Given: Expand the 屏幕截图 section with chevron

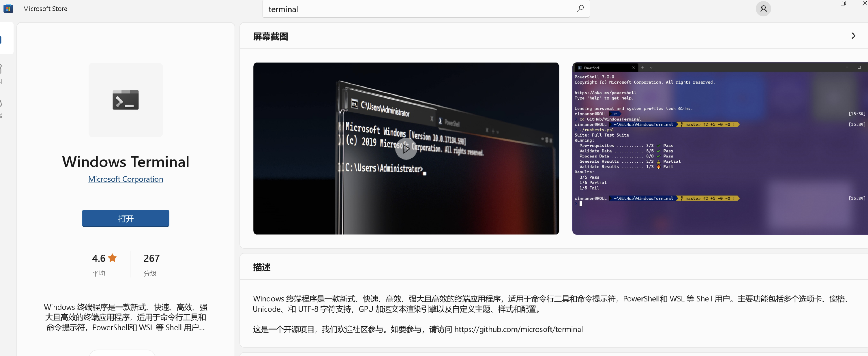Looking at the screenshot, I should [853, 36].
